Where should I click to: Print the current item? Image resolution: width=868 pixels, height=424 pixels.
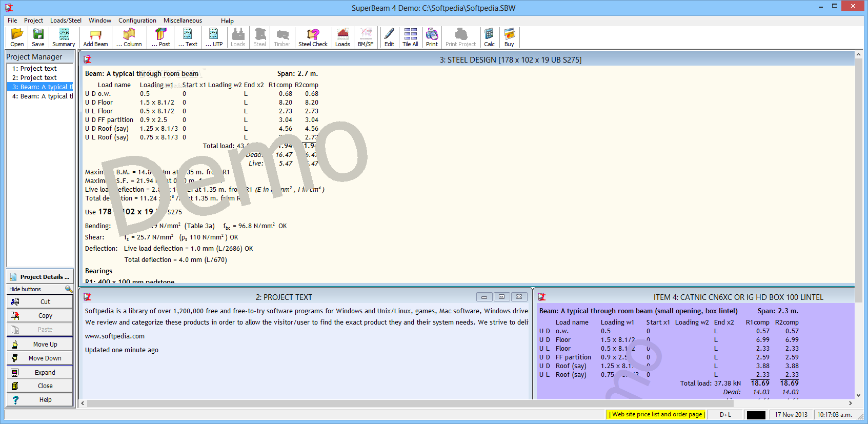point(432,37)
